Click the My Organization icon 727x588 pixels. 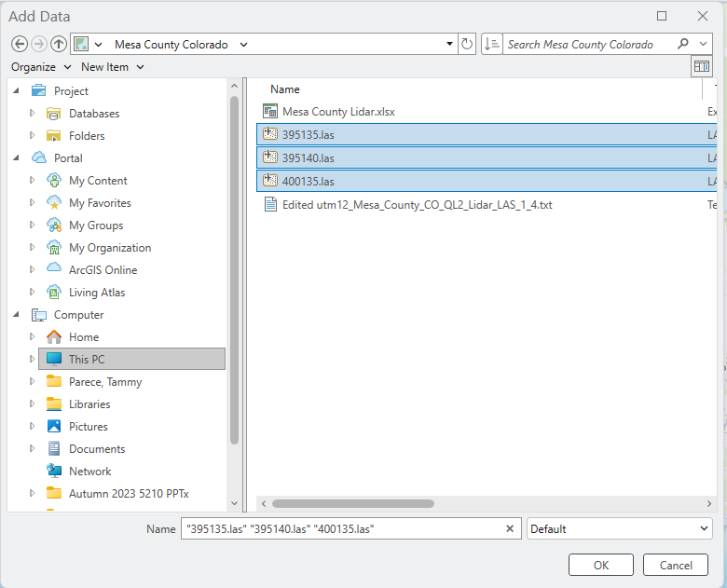tap(54, 247)
